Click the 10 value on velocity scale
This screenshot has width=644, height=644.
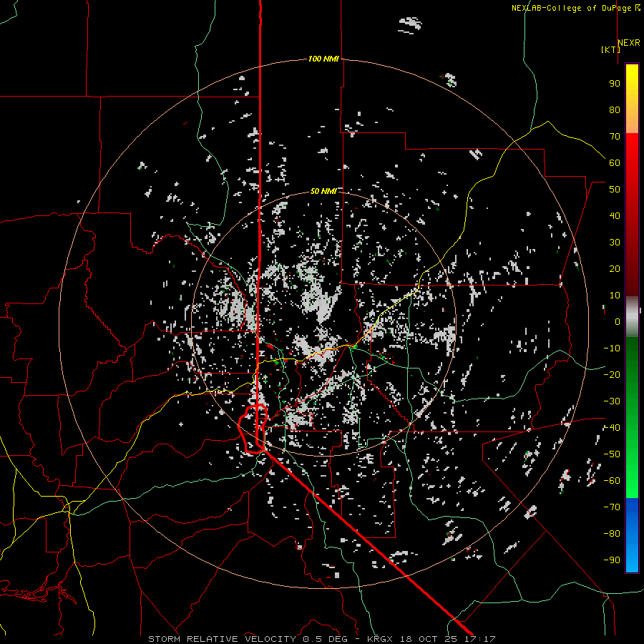615,296
